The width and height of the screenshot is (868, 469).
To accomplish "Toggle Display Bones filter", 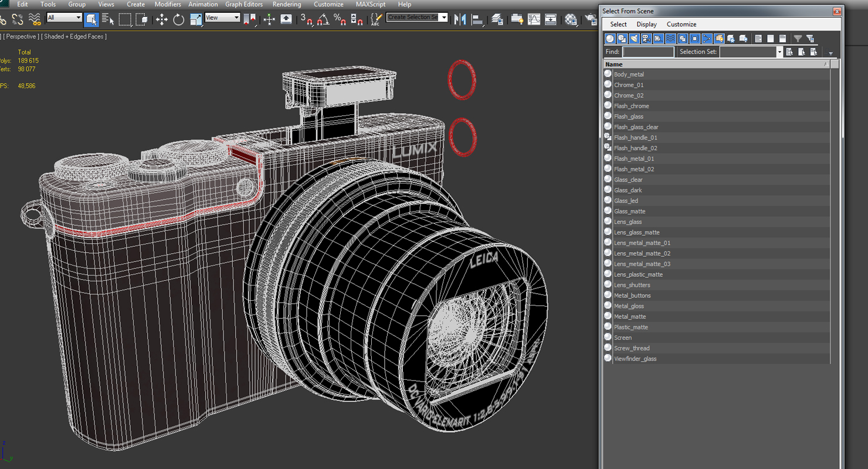I will 707,39.
